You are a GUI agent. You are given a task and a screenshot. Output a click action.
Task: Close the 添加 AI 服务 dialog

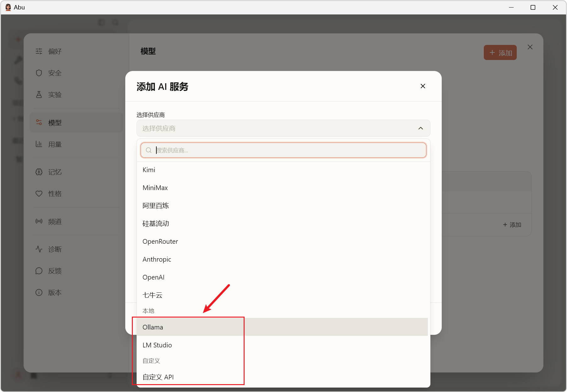423,86
